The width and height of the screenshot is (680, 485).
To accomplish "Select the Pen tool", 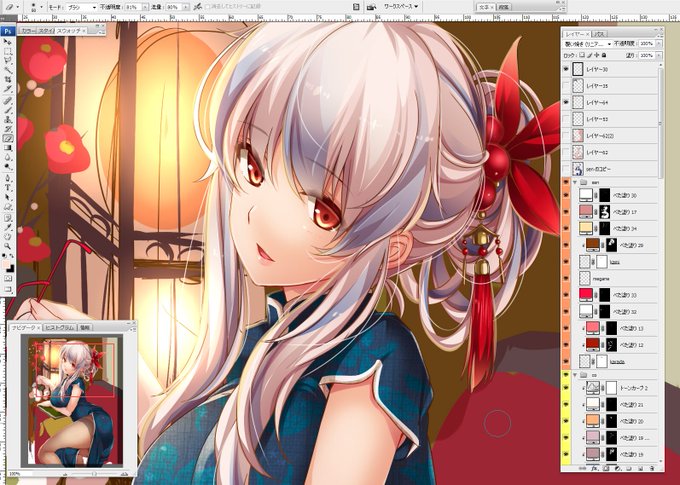I will (x=7, y=179).
